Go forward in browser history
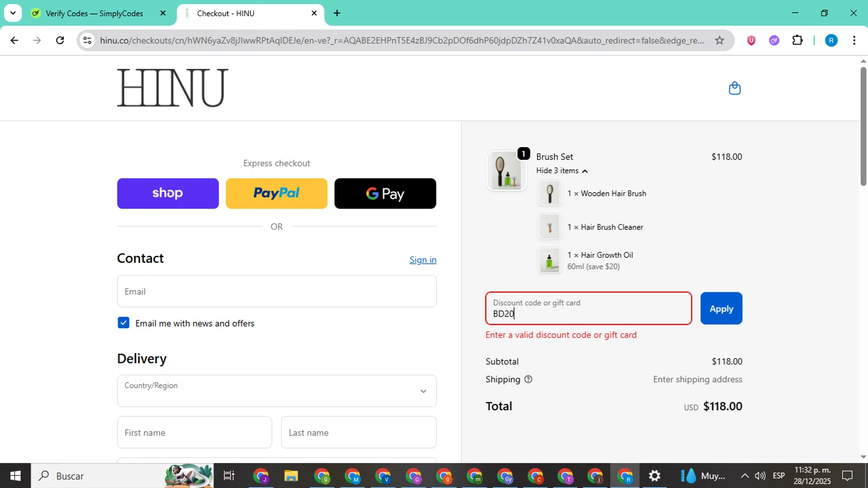Image resolution: width=868 pixels, height=488 pixels. point(37,41)
